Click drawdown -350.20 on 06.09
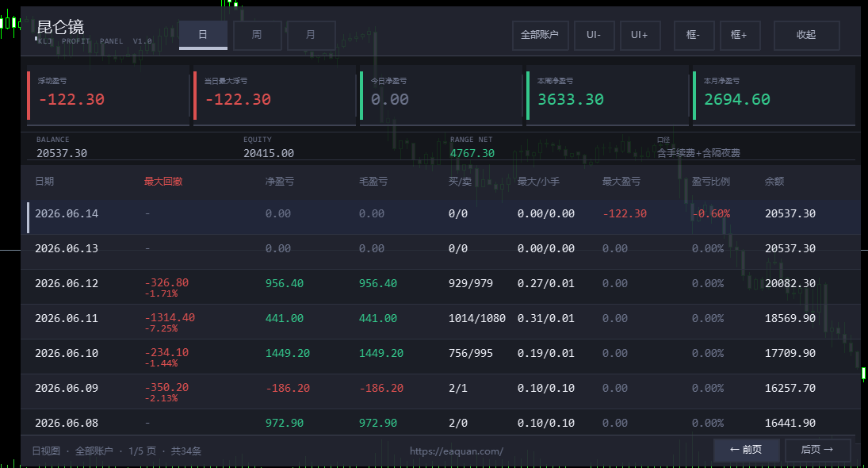Screen dimensions: 868x468 166,388
